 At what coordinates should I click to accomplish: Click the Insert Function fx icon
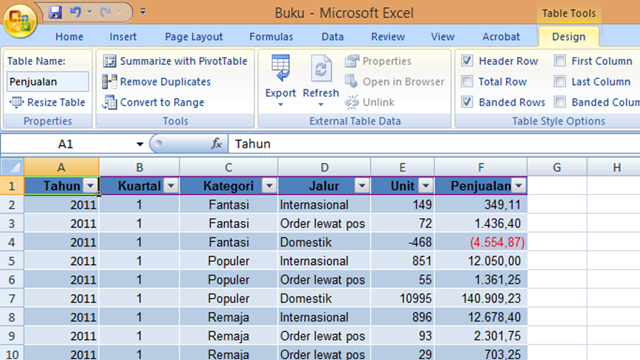pos(216,144)
